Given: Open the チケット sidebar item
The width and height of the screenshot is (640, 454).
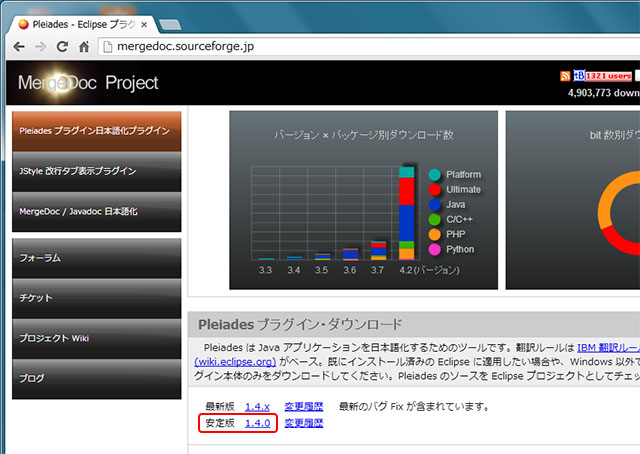Looking at the screenshot, I should [97, 298].
